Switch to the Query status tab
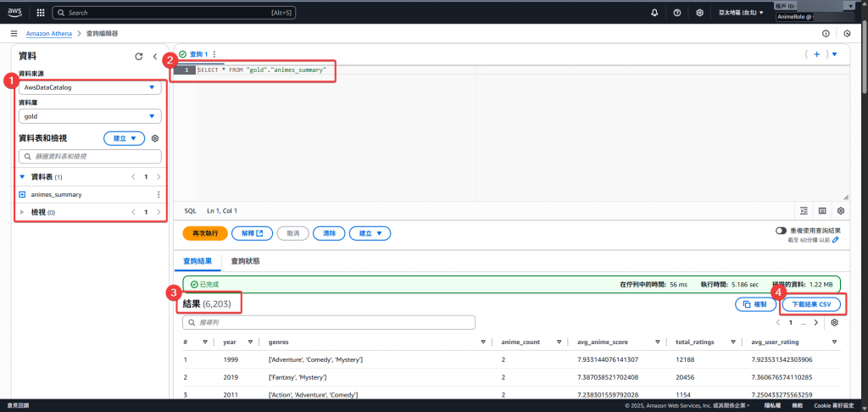 click(x=245, y=261)
